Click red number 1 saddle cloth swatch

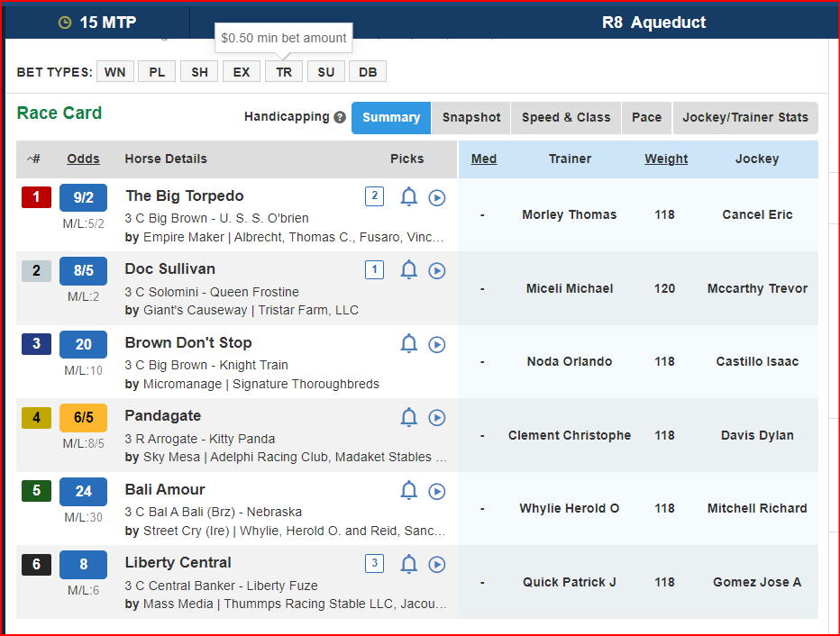coord(36,196)
